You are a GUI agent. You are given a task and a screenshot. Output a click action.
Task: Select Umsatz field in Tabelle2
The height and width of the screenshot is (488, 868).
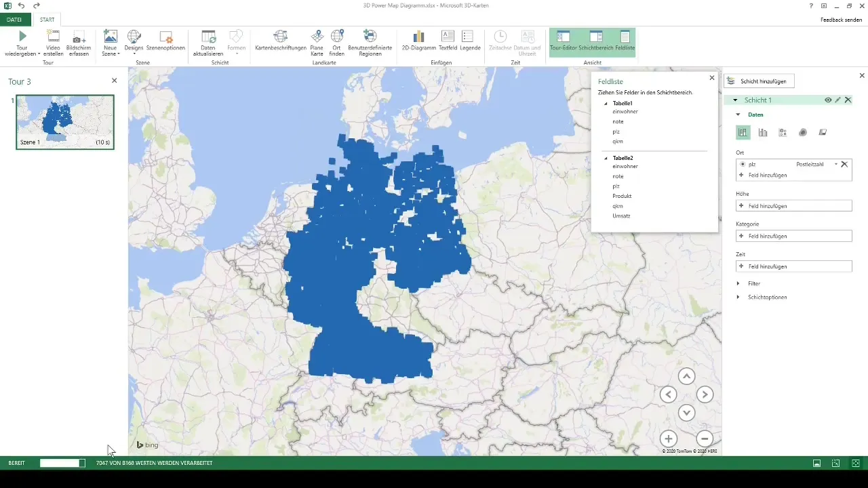[x=621, y=216]
